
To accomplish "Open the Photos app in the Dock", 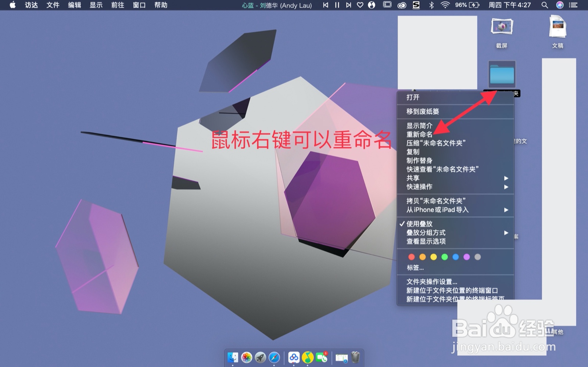I will (247, 358).
